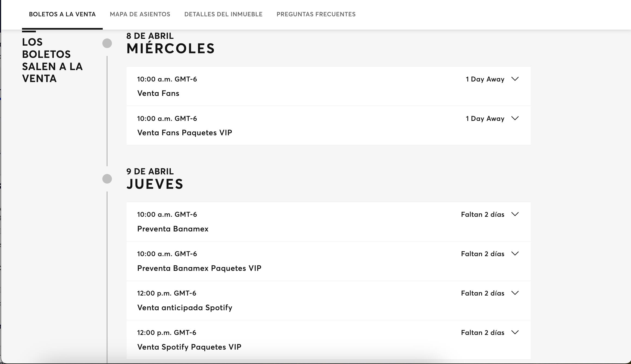631x364 pixels.
Task: Select the Preventa Banamex row title
Action: 173,229
